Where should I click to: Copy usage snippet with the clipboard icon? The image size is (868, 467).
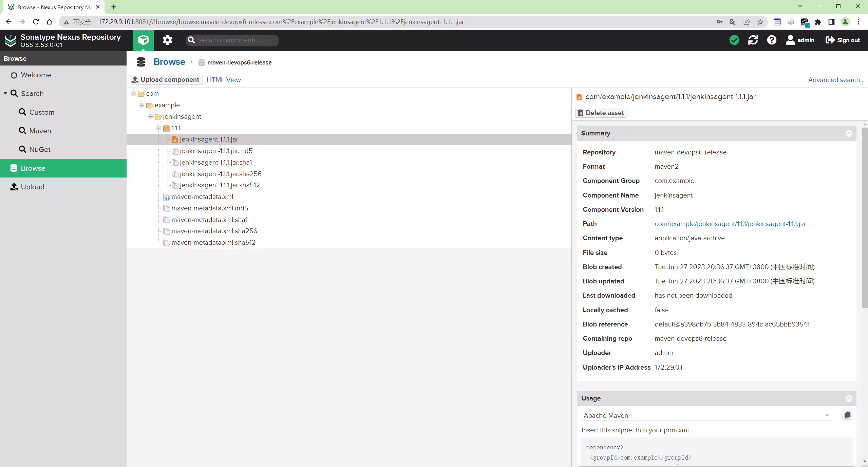847,415
